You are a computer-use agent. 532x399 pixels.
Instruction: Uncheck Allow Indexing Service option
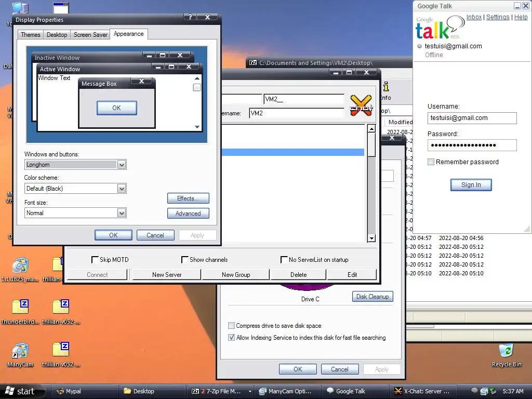231,338
